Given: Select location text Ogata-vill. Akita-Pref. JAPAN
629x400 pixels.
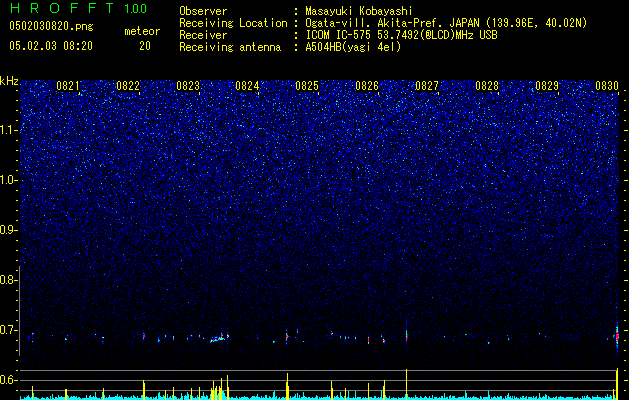Looking at the screenshot, I should [x=394, y=23].
